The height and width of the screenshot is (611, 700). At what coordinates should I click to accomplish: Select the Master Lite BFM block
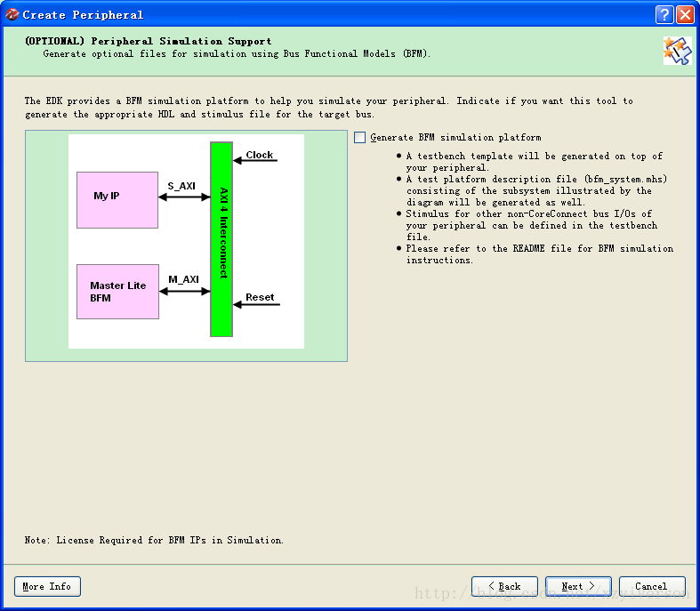[x=118, y=292]
